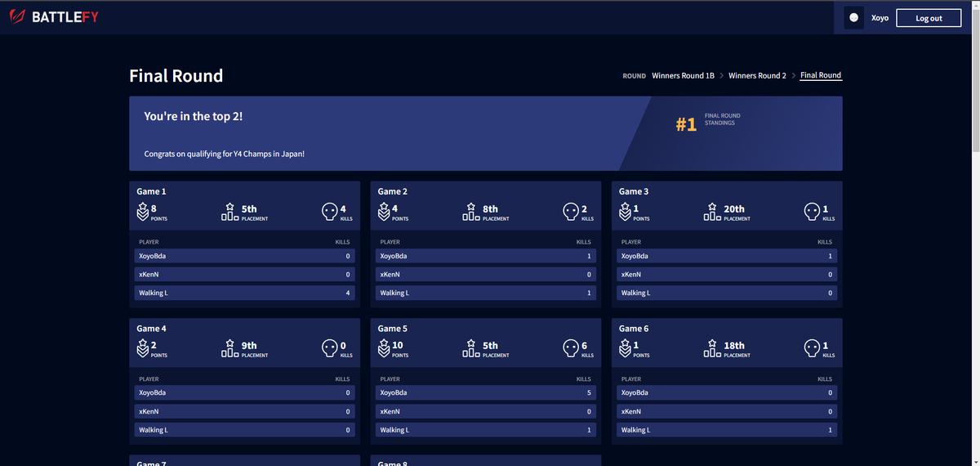Select the Final Round tab
Viewport: 980px width, 466px height.
(x=821, y=75)
